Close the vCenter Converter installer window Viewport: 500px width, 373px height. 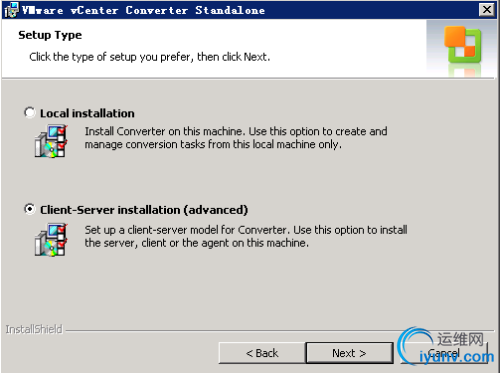487,10
